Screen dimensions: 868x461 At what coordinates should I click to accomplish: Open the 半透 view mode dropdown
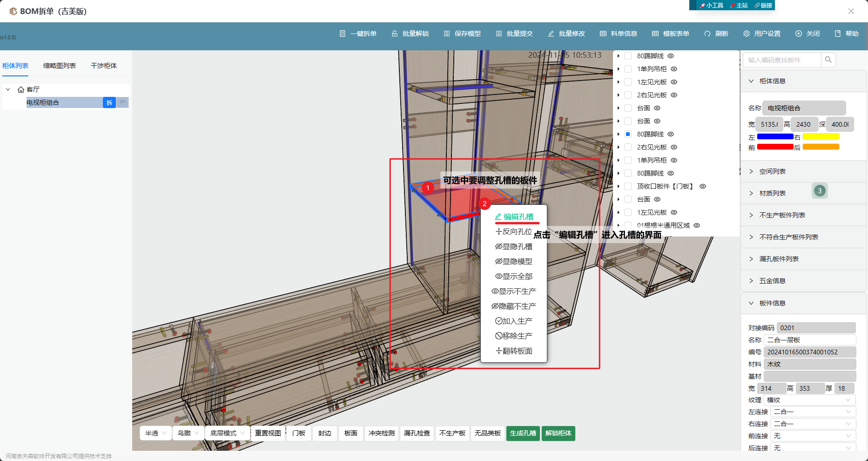(155, 433)
